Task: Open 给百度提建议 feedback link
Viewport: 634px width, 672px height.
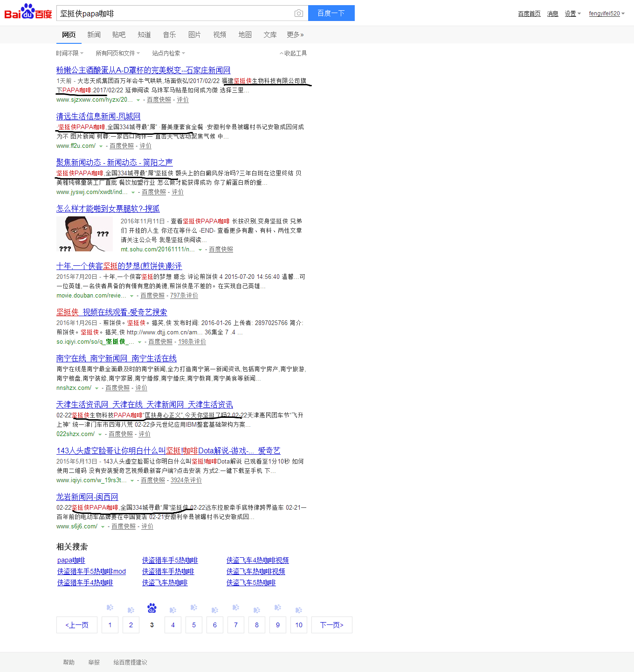Action: pyautogui.click(x=130, y=662)
